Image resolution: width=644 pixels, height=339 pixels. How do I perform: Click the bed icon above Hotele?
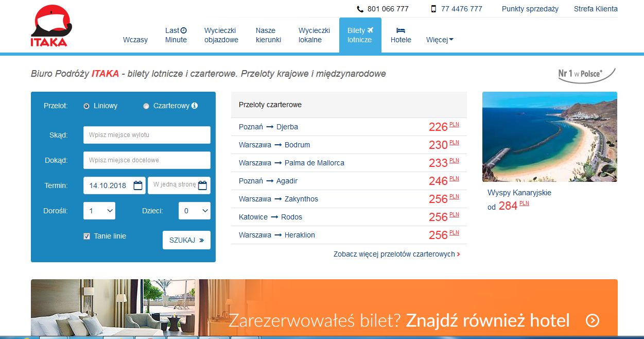401,30
